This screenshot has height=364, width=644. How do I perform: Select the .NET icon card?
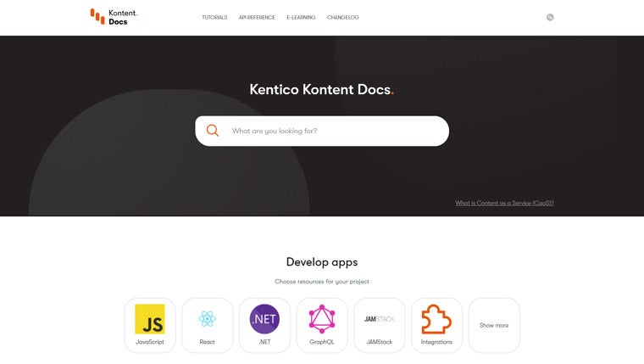pyautogui.click(x=264, y=325)
